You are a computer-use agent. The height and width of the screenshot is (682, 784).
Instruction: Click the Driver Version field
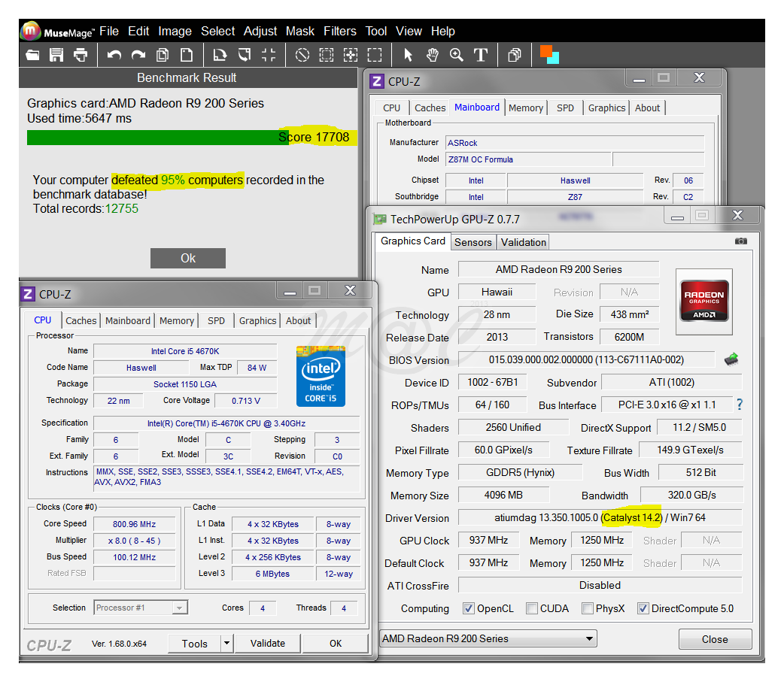click(x=600, y=517)
